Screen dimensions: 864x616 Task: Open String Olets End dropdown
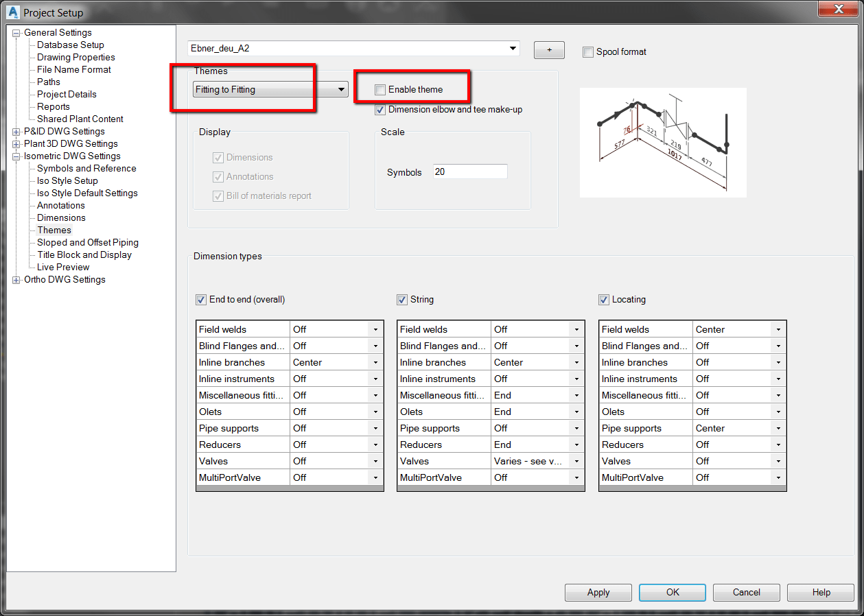(577, 412)
